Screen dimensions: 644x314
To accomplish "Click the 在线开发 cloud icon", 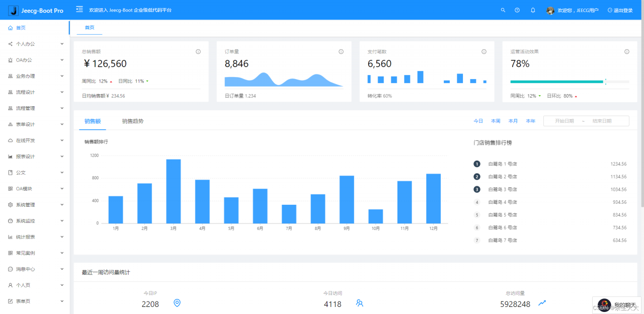I will (11, 140).
